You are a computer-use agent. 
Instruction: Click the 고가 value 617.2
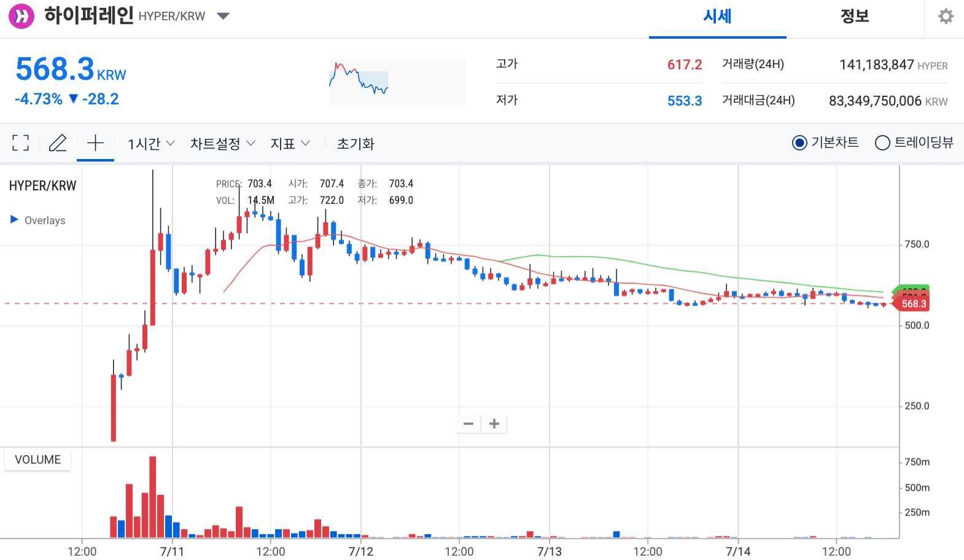(685, 64)
